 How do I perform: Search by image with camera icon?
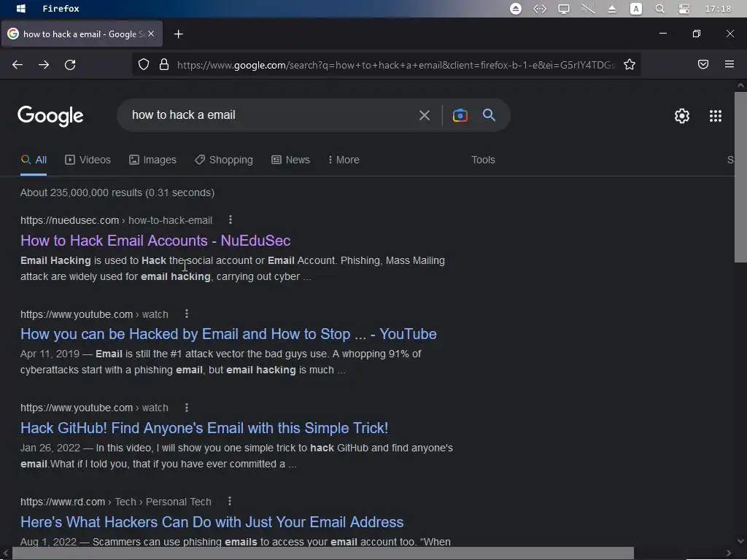460,115
